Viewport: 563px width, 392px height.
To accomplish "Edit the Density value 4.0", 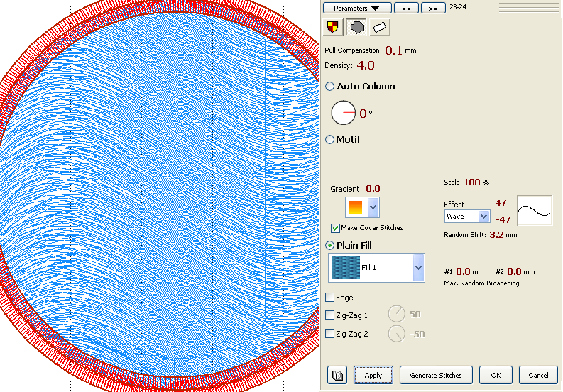I will [366, 65].
